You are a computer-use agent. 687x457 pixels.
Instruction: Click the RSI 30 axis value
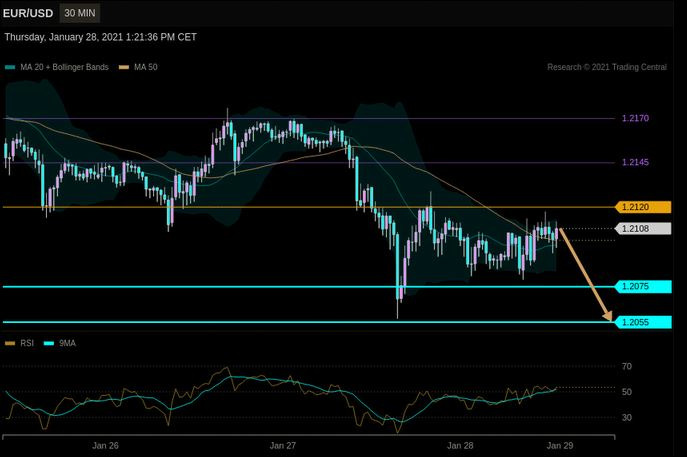(627, 418)
